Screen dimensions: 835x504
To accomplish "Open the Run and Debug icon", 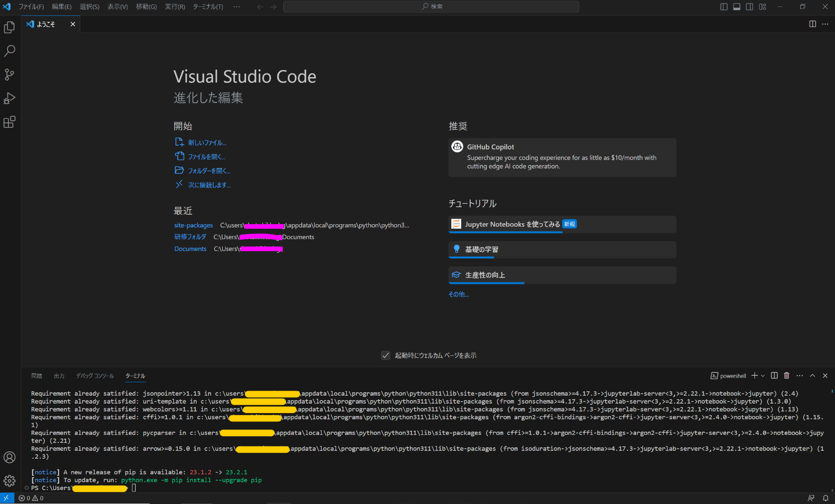I will point(9,98).
